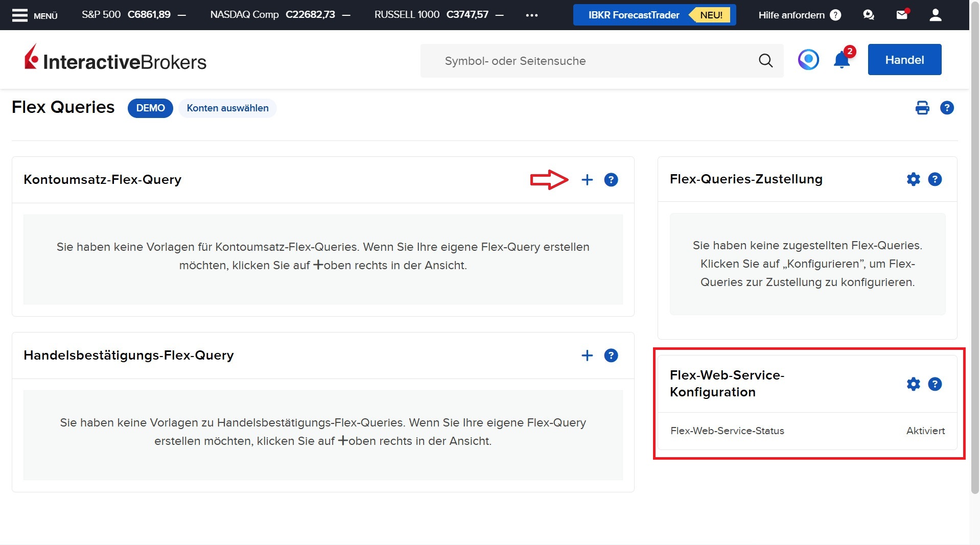Click the Interactive Brokers logo
Viewport: 980px width, 545px height.
115,58
